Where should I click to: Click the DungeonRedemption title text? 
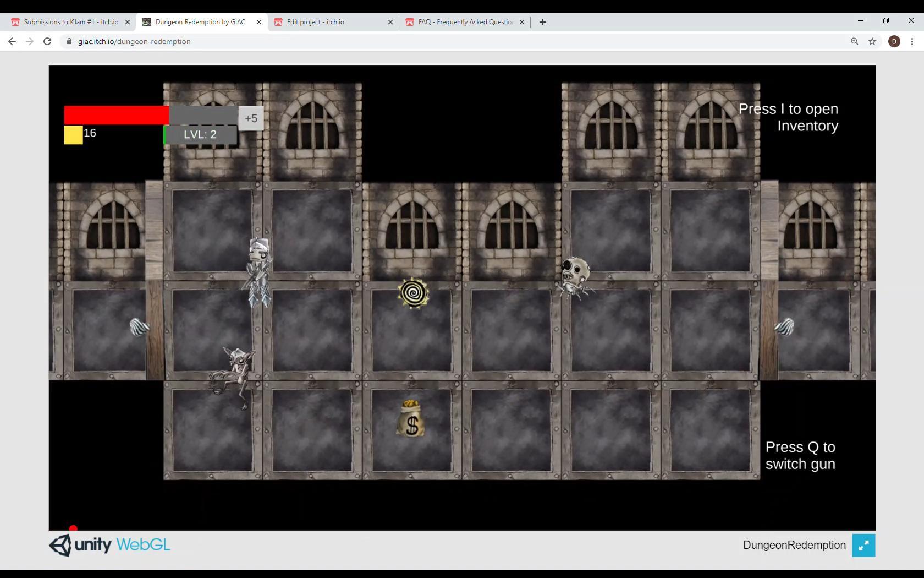click(794, 546)
